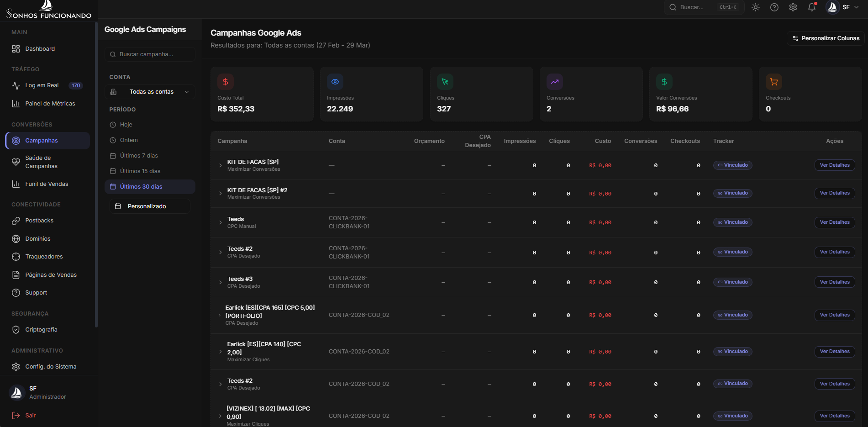This screenshot has height=427, width=868.
Task: Click the Postbacks link icon
Action: (x=16, y=221)
